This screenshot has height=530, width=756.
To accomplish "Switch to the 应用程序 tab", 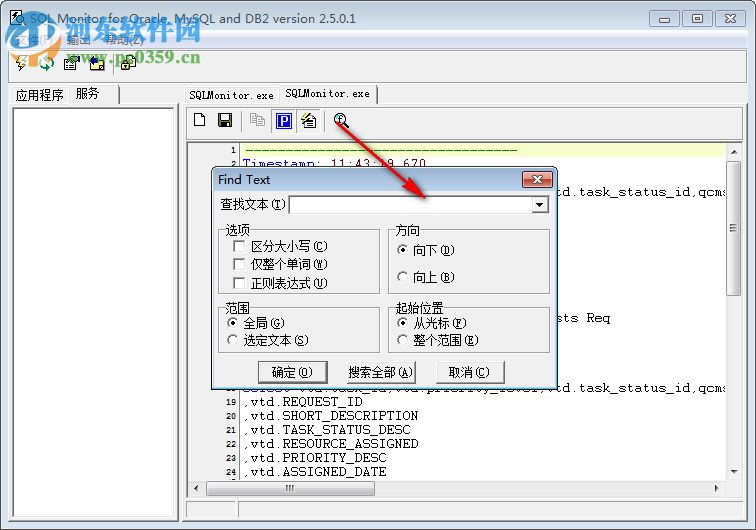I will click(x=40, y=95).
